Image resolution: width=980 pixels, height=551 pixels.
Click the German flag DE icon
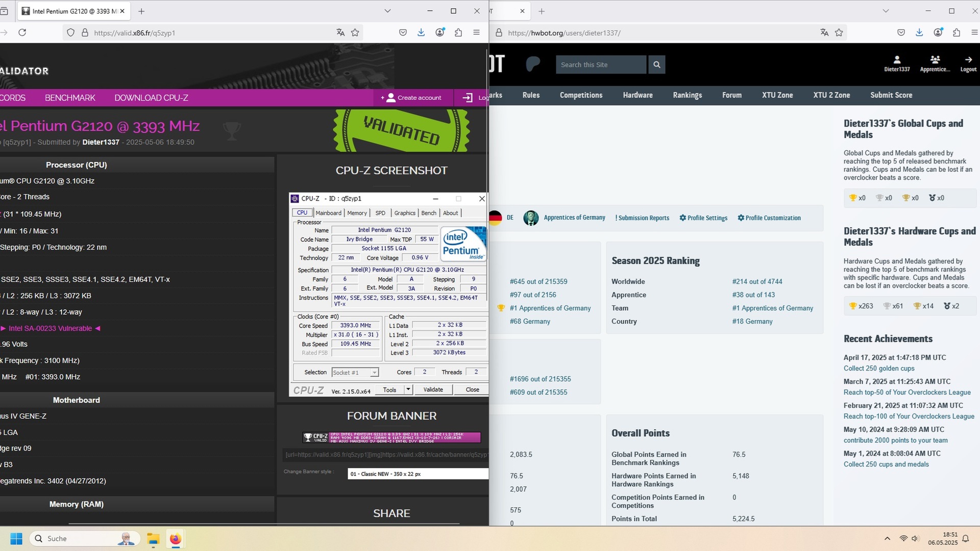tap(495, 218)
